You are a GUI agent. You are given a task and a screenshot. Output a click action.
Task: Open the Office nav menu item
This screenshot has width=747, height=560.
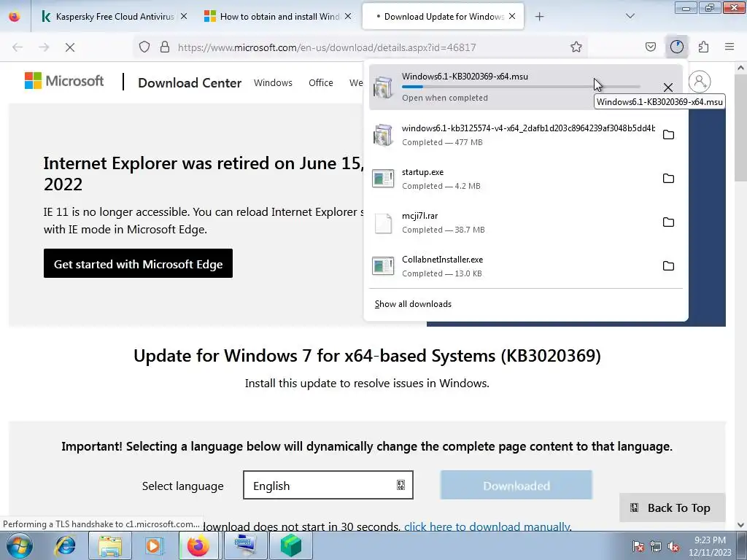321,83
